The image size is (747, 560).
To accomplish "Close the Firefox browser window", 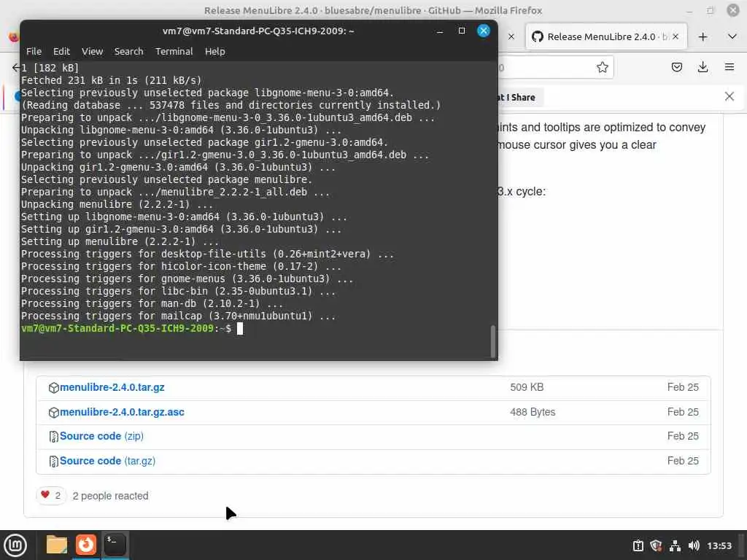I will 732,10.
